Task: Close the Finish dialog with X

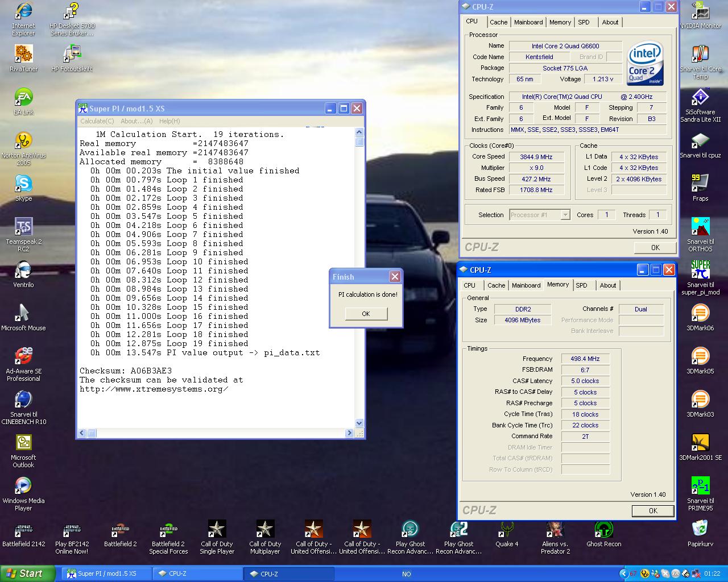Action: point(395,277)
